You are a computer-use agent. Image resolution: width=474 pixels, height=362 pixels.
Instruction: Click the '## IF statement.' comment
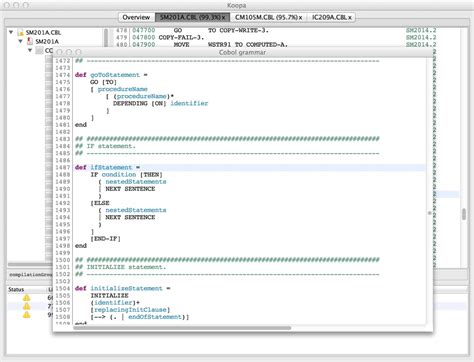[x=105, y=146]
